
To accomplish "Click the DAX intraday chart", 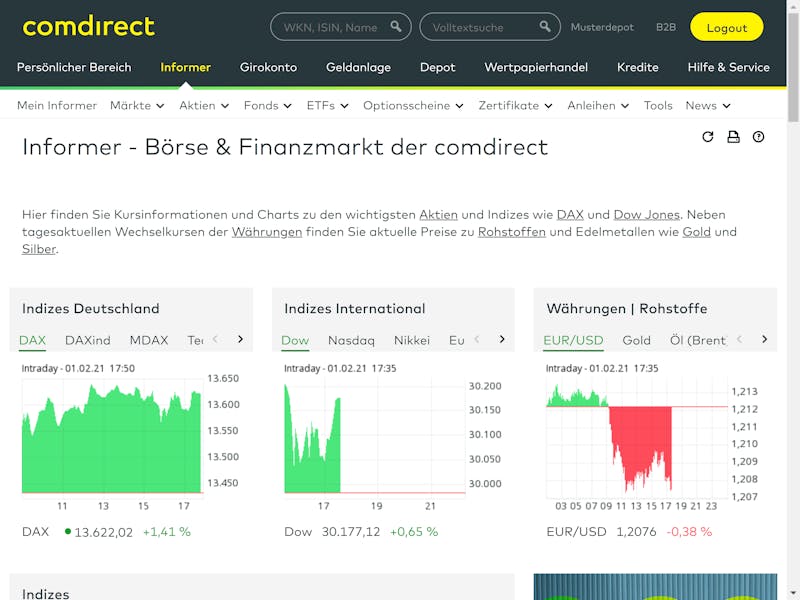I will [112, 436].
